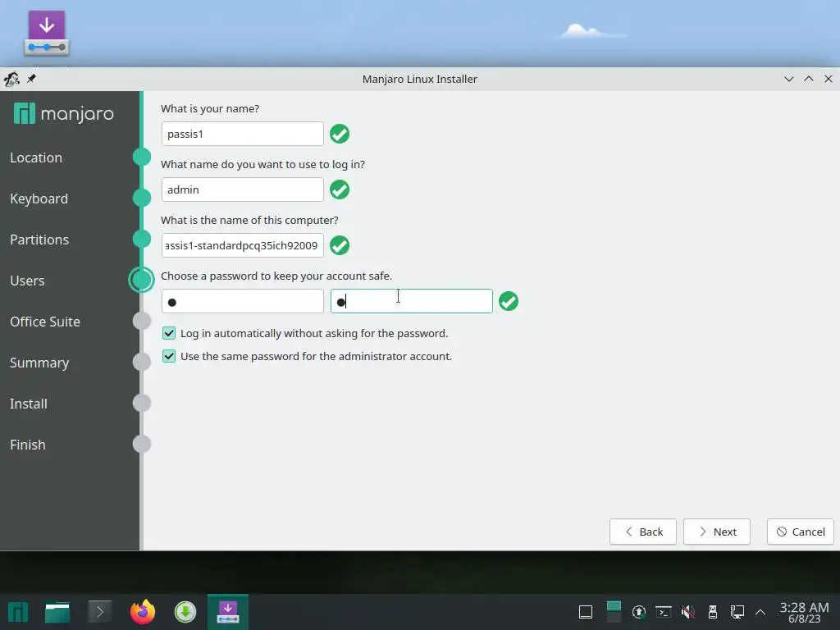Switch virtual desktop using pager widget
This screenshot has height=630, width=840.
tap(614, 612)
